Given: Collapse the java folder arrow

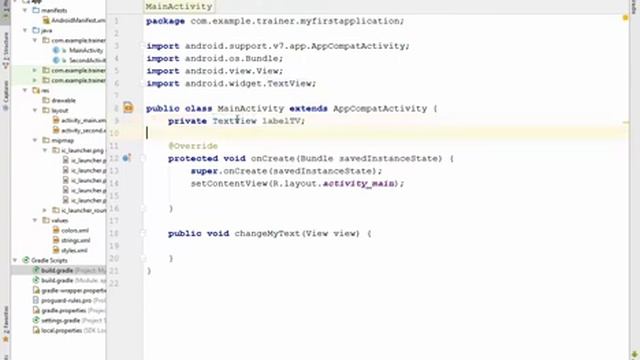Looking at the screenshot, I should (25, 30).
